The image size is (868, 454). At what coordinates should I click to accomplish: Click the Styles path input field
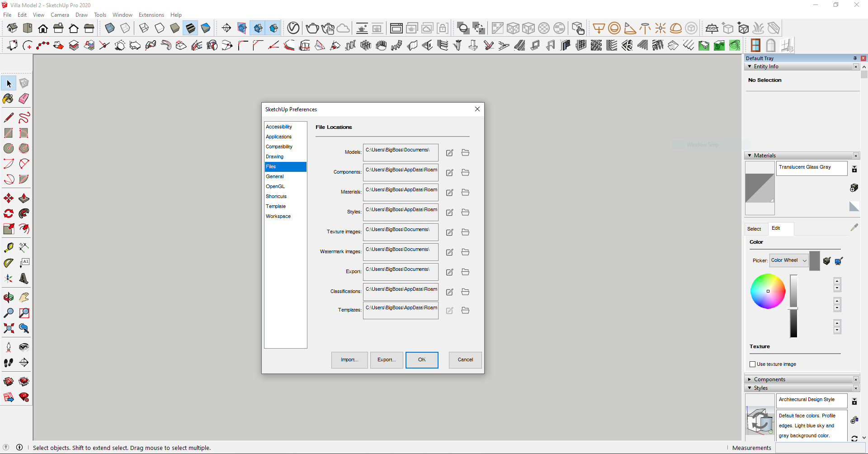tap(401, 212)
